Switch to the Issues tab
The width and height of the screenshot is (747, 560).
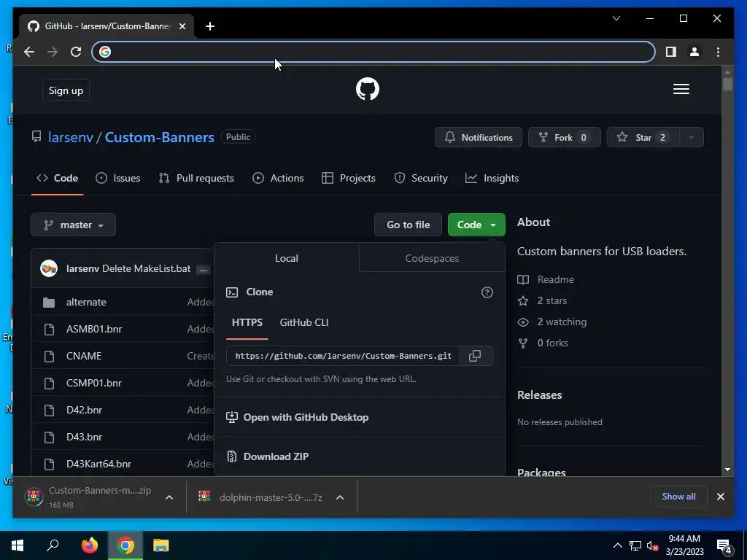(117, 178)
